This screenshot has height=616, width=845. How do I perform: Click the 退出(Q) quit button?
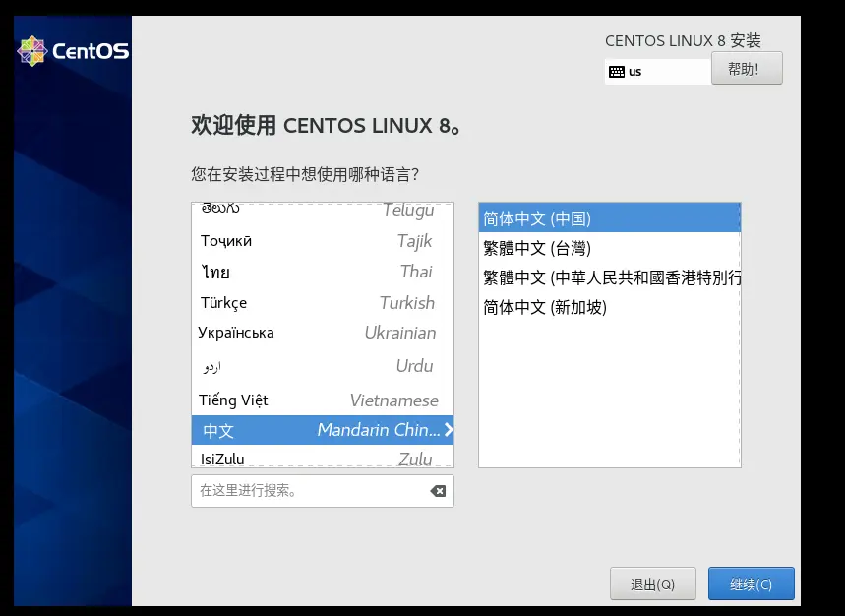(x=652, y=584)
